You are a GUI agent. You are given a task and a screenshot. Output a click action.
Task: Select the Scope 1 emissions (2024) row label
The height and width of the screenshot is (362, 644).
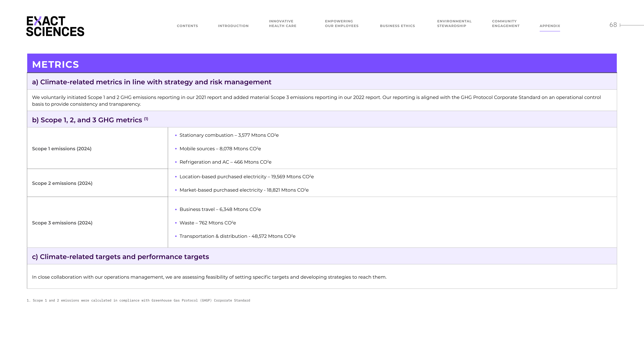tap(62, 149)
